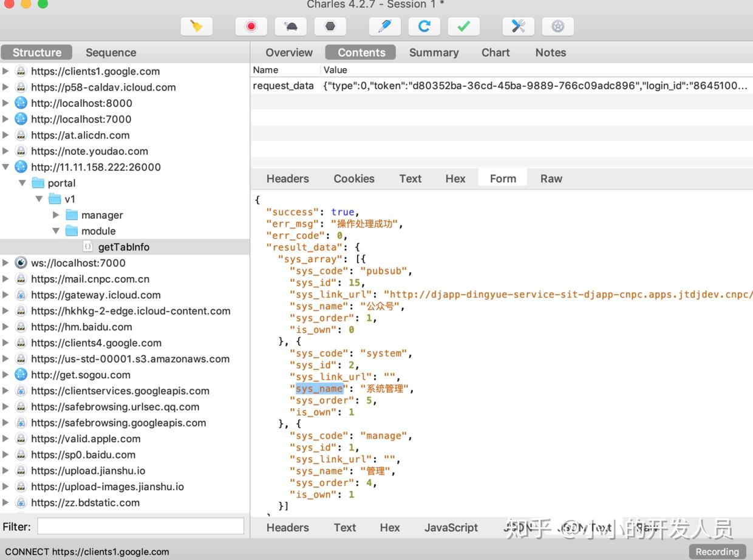Click the Recording status button
Screen dimensions: 753x560
point(717,551)
